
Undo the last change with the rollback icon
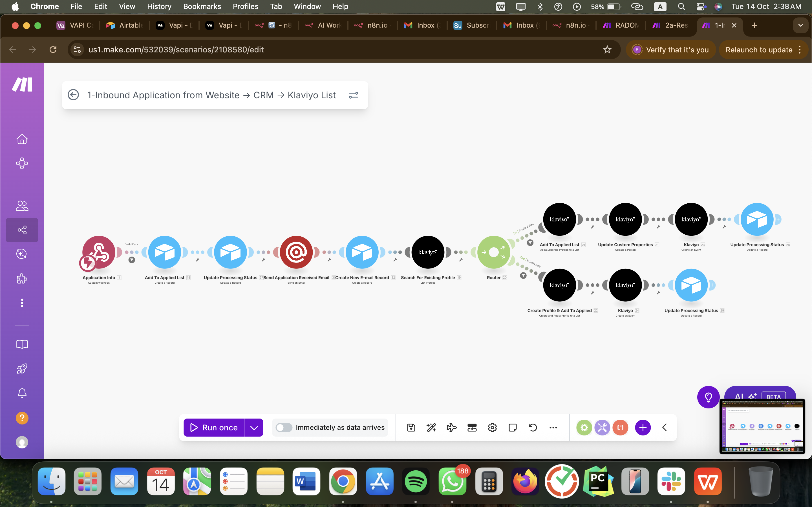[533, 428]
